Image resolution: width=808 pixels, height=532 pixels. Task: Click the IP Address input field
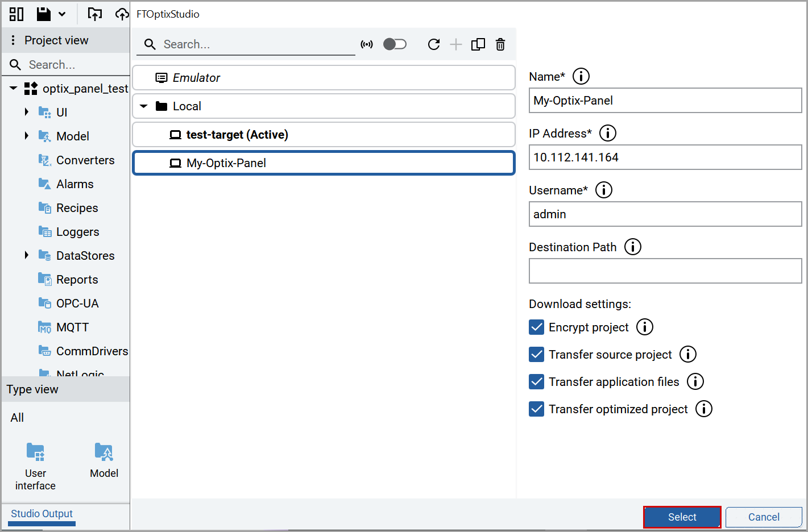pos(665,157)
